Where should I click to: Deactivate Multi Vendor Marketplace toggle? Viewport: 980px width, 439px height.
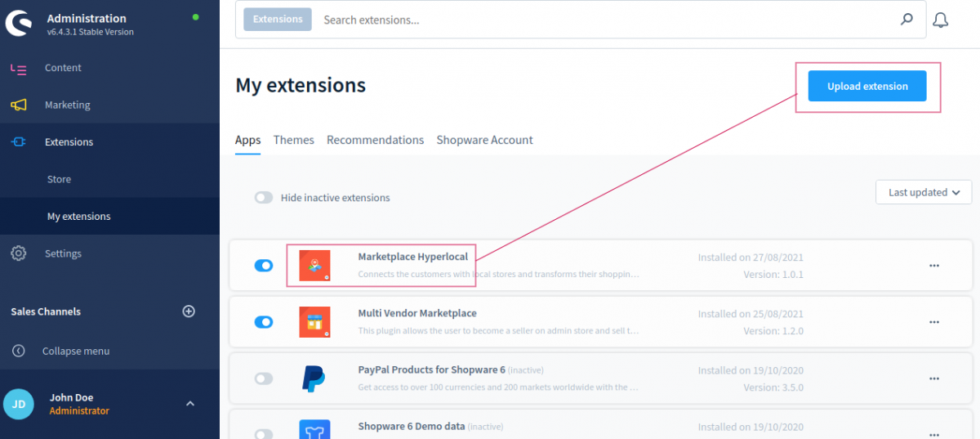(x=264, y=322)
